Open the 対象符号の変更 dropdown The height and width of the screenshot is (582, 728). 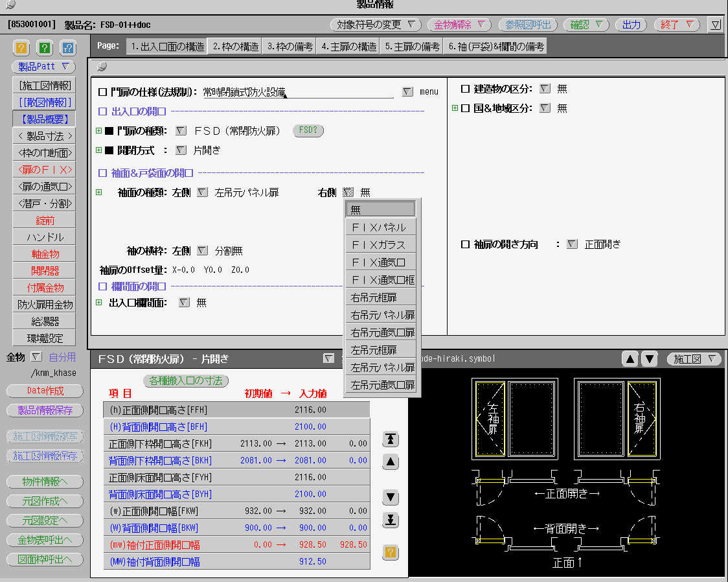click(x=376, y=25)
